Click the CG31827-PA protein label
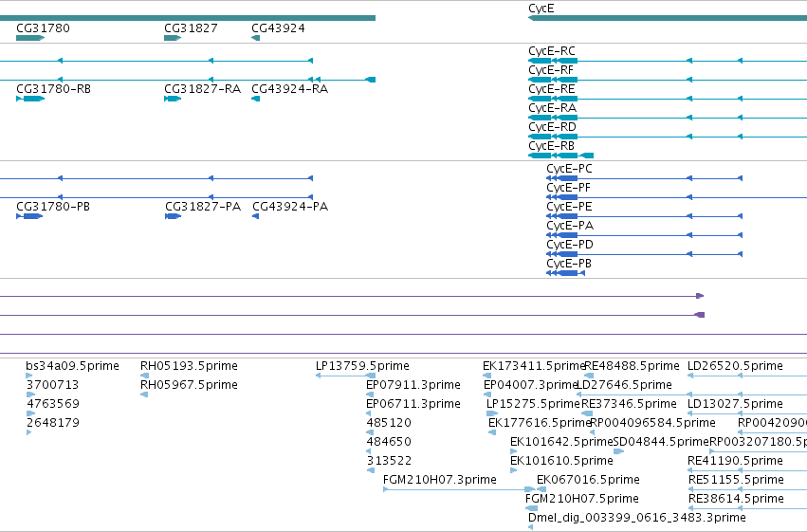The width and height of the screenshot is (807, 532). (x=203, y=207)
